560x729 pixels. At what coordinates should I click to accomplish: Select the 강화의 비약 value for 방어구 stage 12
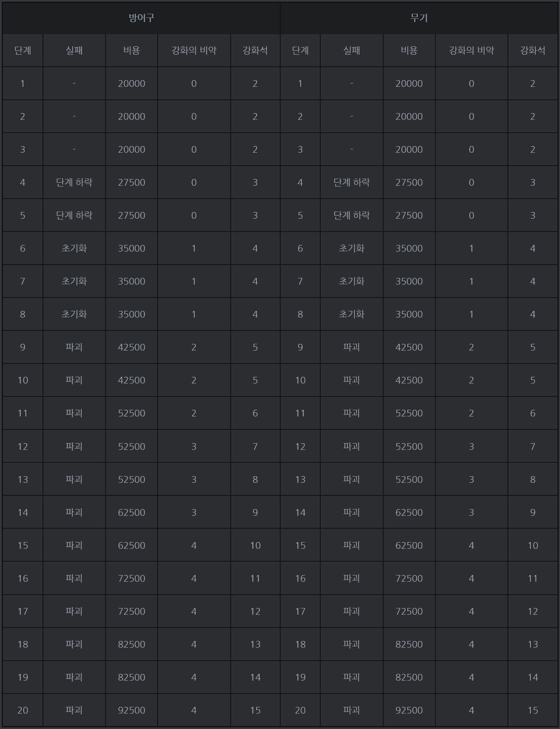(x=194, y=446)
